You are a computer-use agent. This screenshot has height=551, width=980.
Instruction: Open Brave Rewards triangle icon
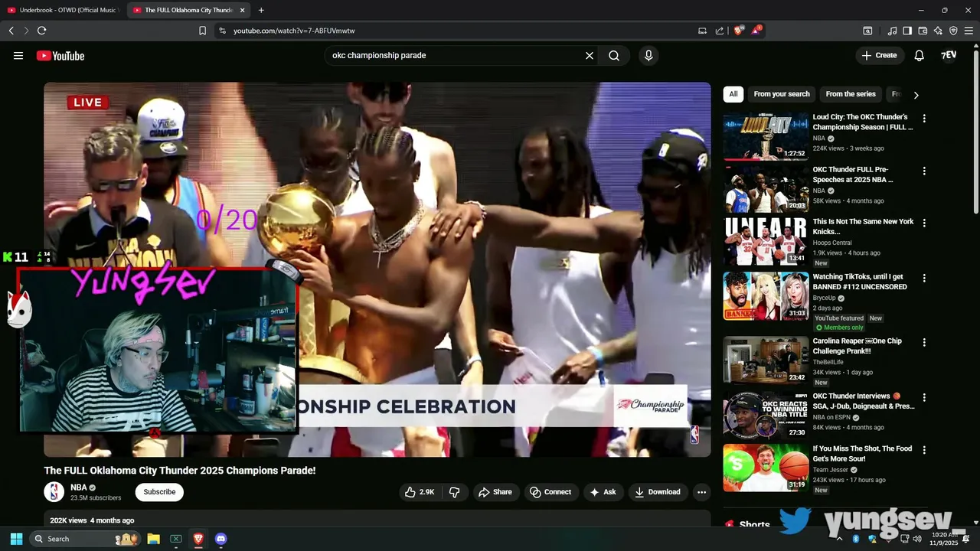click(x=756, y=31)
